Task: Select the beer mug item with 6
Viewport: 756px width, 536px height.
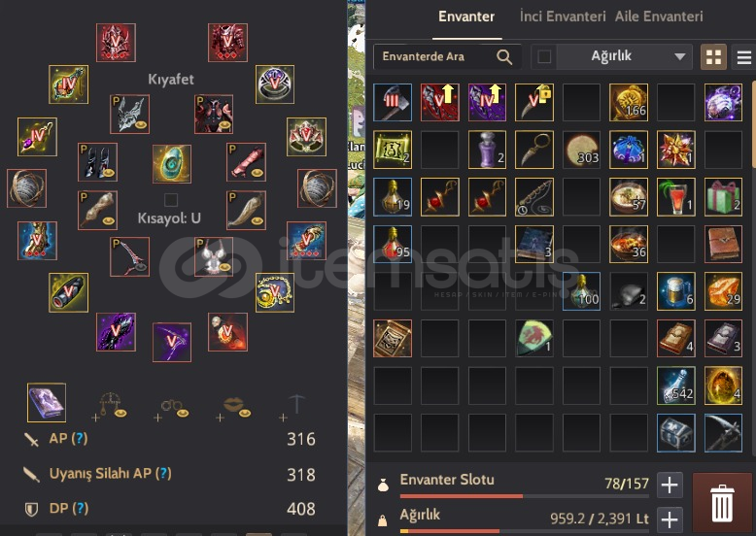Action: coord(676,291)
